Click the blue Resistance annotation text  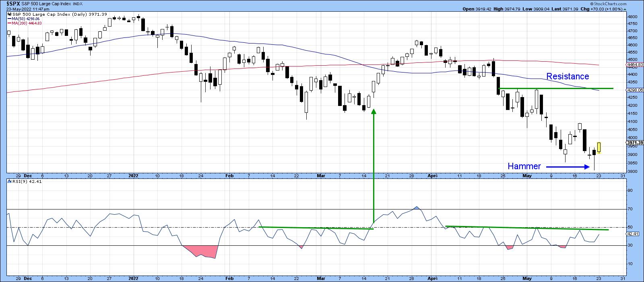click(x=567, y=77)
